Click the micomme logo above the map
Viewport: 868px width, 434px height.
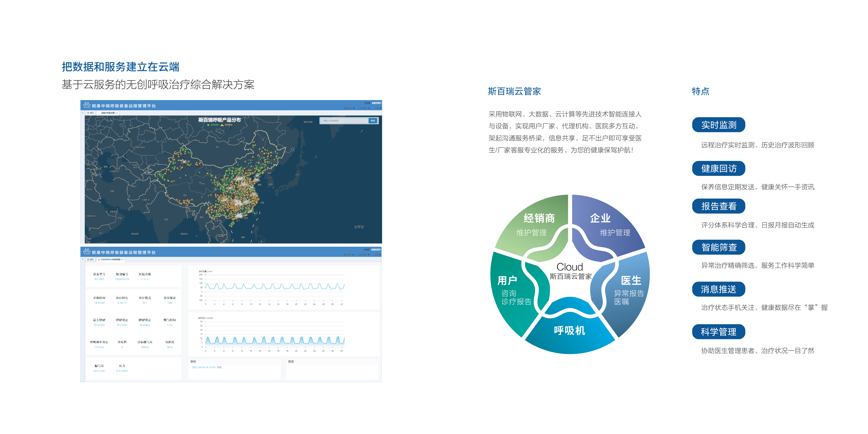click(x=87, y=105)
